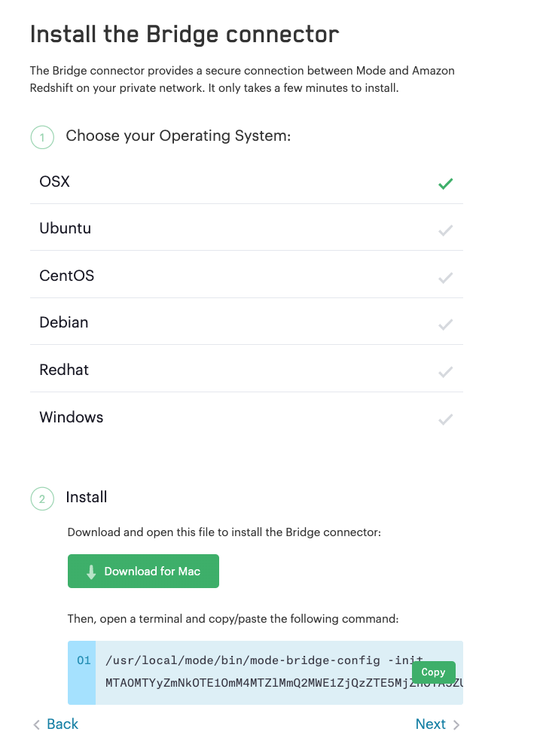Click the gray checkmark beside Redhat
Viewport: 537px width, 756px height.
point(445,371)
